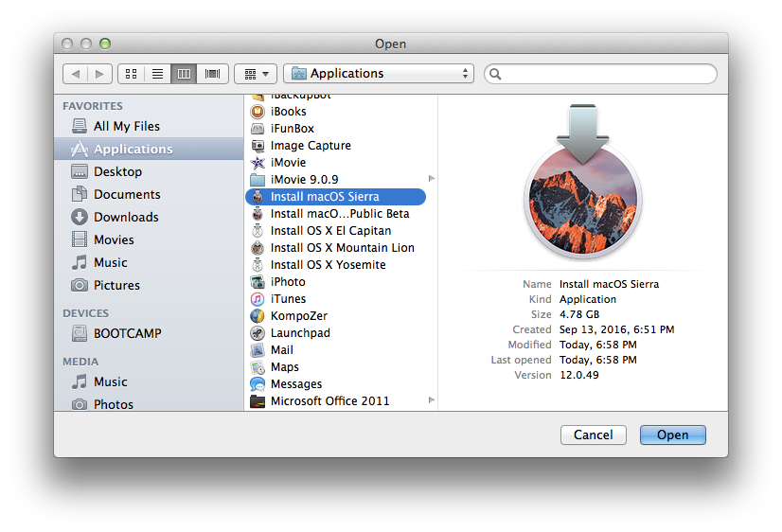Click the iMovie 9.0.9 folder icon
This screenshot has width=782, height=532.
pyautogui.click(x=258, y=180)
